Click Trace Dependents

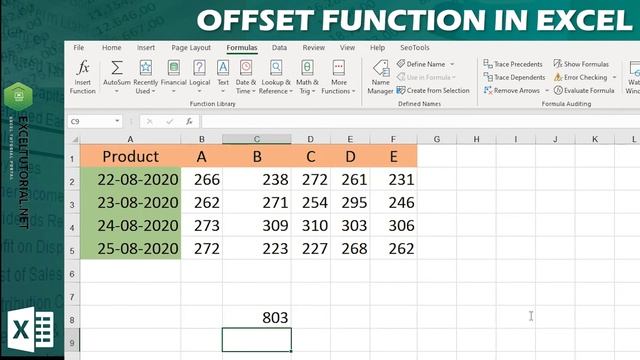click(514, 77)
